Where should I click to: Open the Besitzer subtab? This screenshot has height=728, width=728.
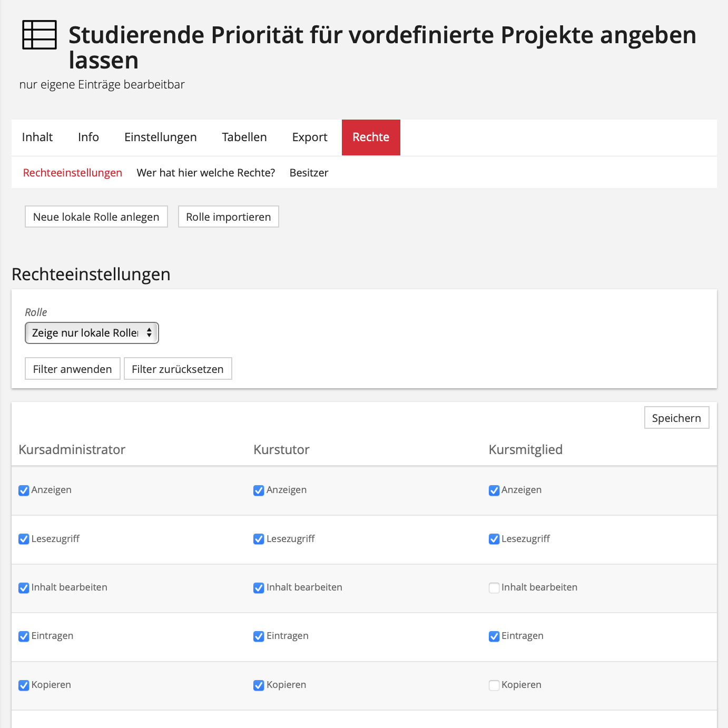tap(309, 173)
